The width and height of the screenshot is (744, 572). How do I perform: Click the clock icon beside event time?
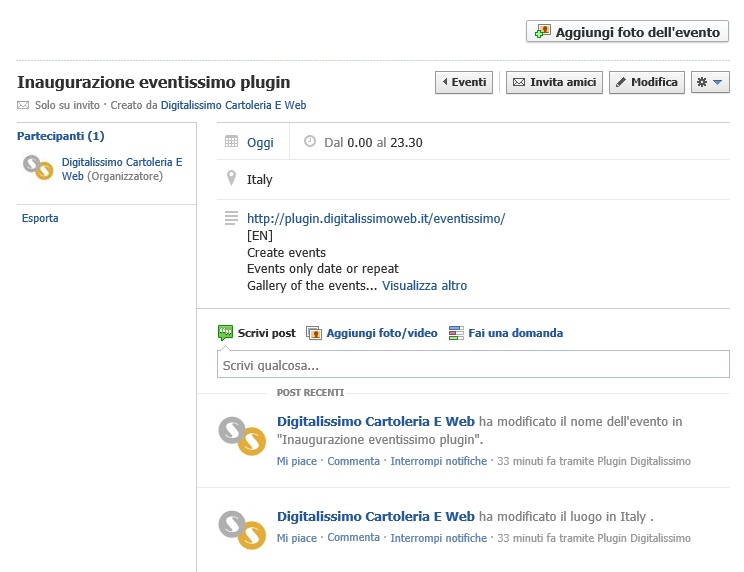pos(310,141)
